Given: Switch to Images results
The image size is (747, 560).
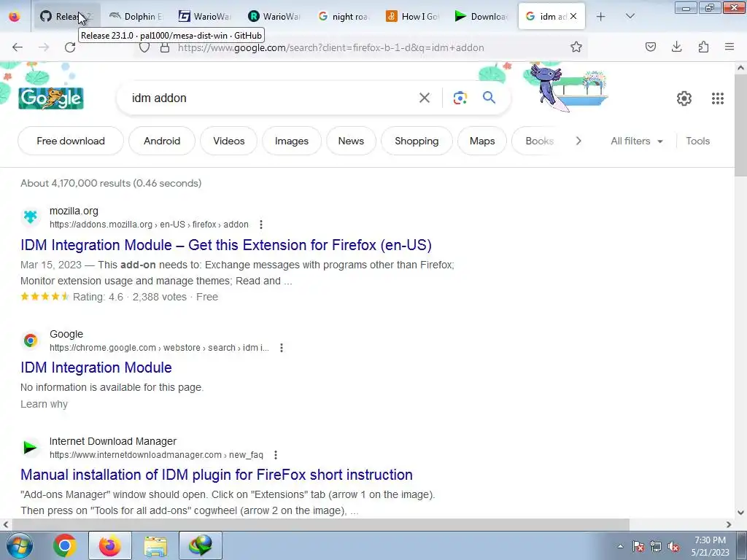Looking at the screenshot, I should (x=292, y=141).
